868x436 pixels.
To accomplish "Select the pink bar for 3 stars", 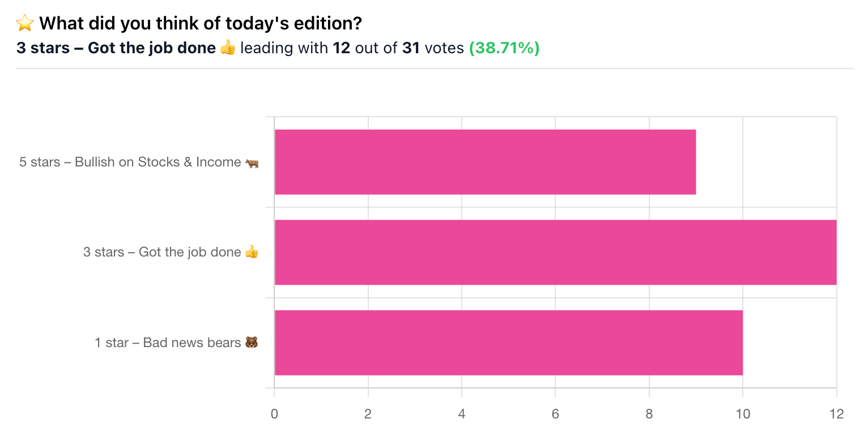I will coord(555,253).
